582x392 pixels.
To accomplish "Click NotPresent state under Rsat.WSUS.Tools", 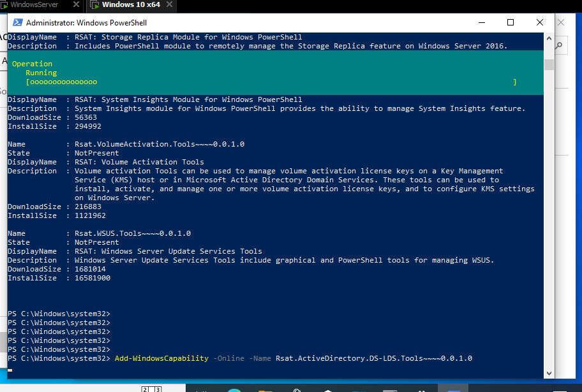I will (x=96, y=242).
